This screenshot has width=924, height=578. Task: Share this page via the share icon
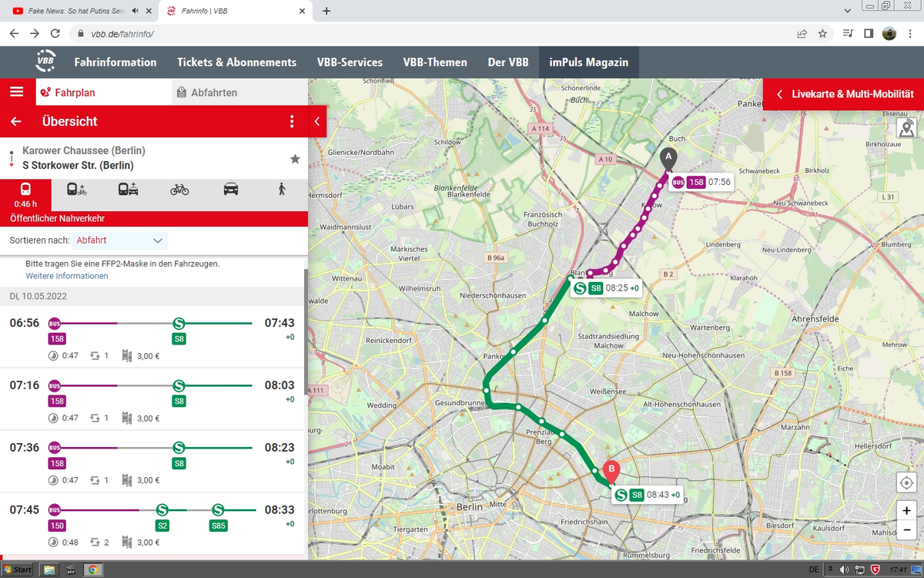tap(802, 34)
